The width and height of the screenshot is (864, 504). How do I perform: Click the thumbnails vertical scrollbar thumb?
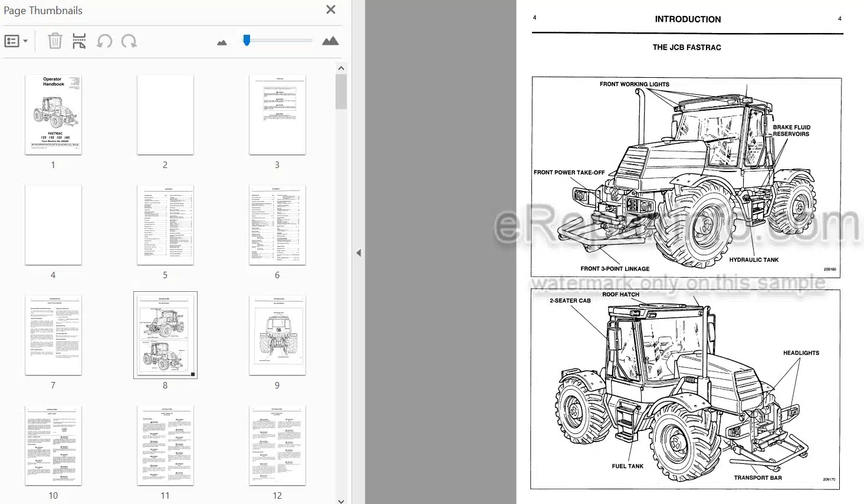[341, 91]
